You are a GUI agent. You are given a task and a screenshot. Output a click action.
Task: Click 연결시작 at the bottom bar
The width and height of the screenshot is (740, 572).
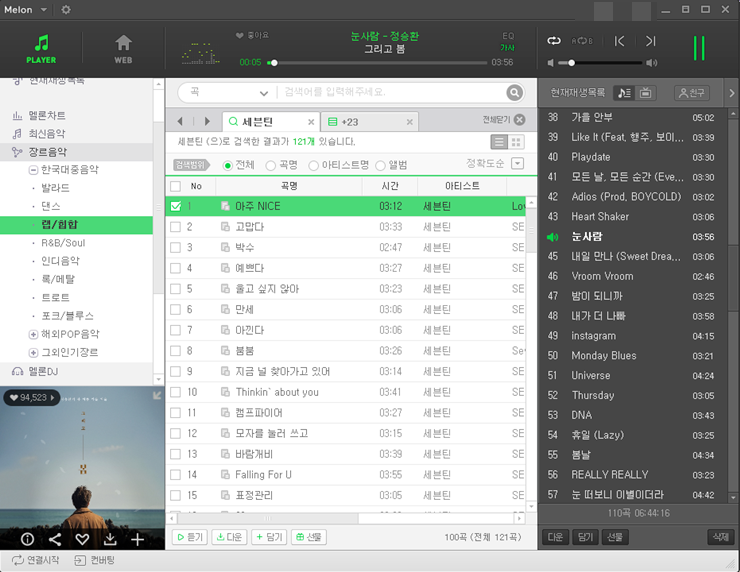pos(35,560)
